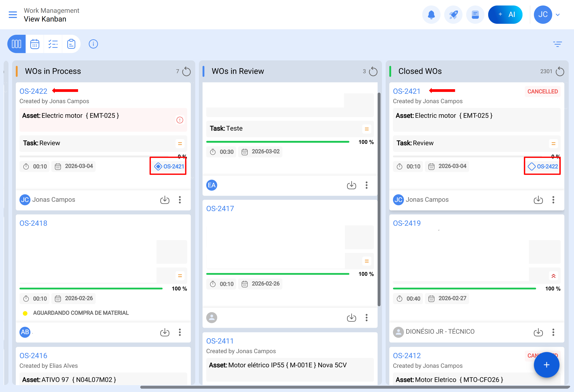
Task: Open the hamburger navigation menu
Action: tap(13, 15)
